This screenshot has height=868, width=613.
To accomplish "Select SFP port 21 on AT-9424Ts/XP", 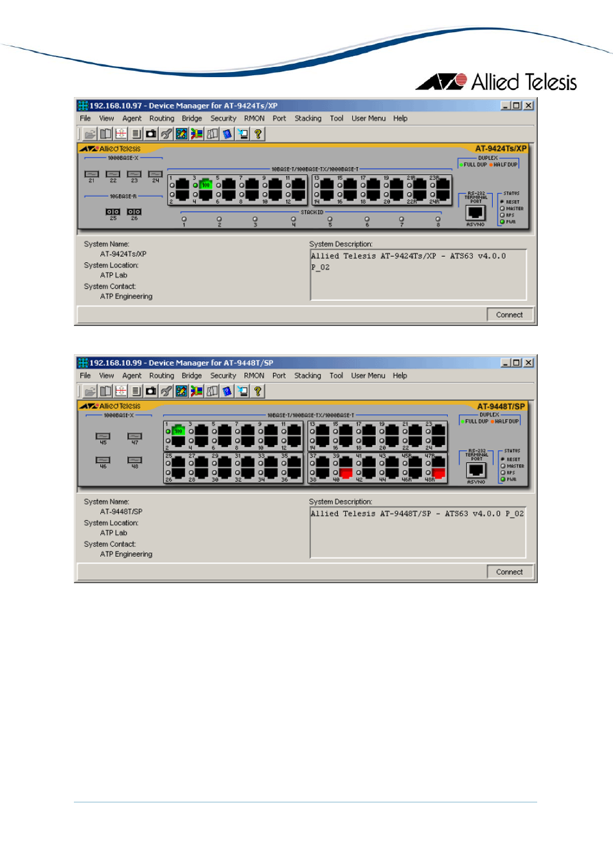I will click(x=92, y=174).
